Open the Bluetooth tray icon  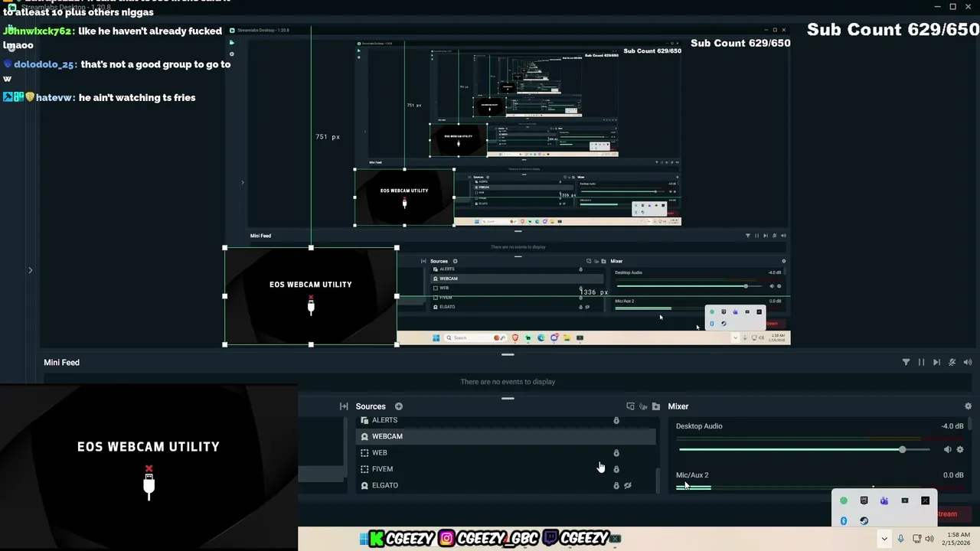coord(844,521)
